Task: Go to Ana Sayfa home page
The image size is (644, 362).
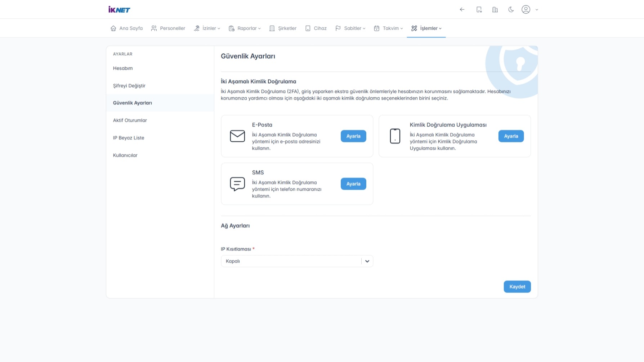Action: [x=126, y=28]
